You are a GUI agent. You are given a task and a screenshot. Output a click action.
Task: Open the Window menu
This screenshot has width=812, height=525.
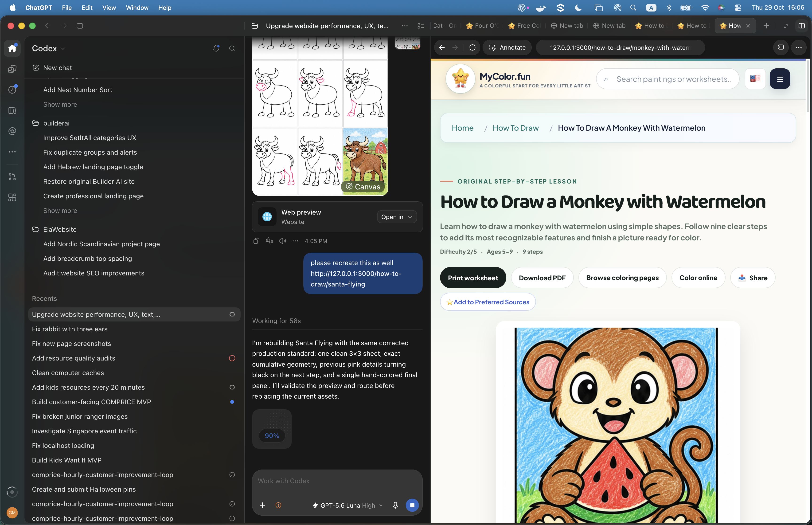point(137,8)
